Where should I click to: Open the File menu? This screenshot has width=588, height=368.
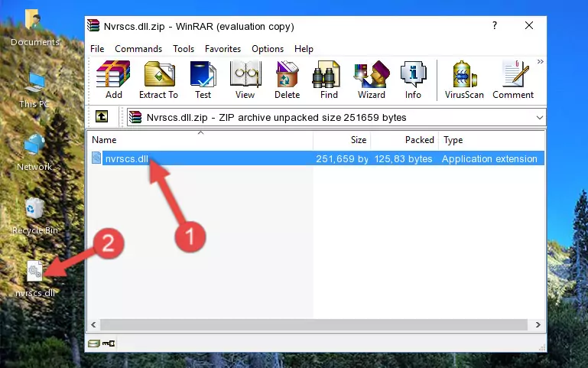tap(97, 49)
